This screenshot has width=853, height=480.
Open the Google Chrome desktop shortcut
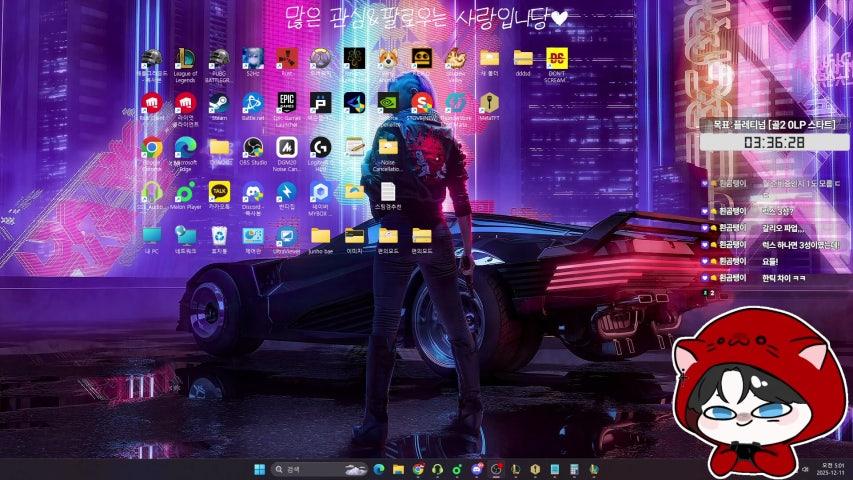point(151,148)
